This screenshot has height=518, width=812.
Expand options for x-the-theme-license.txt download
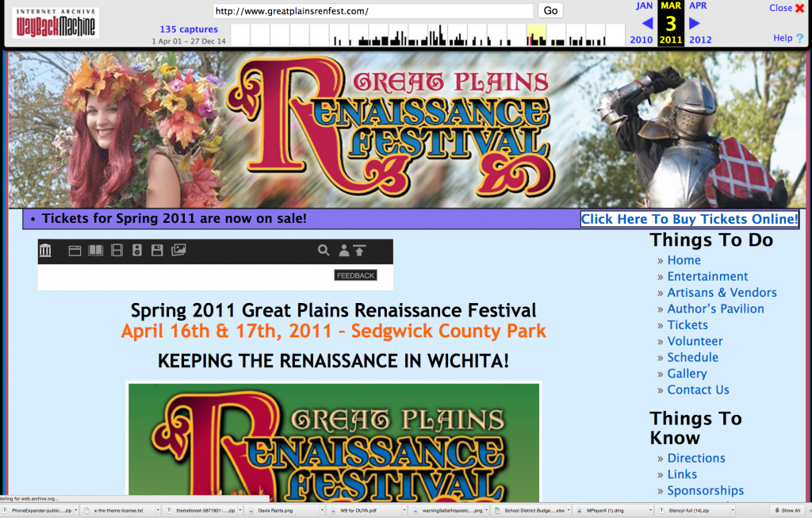point(158,510)
